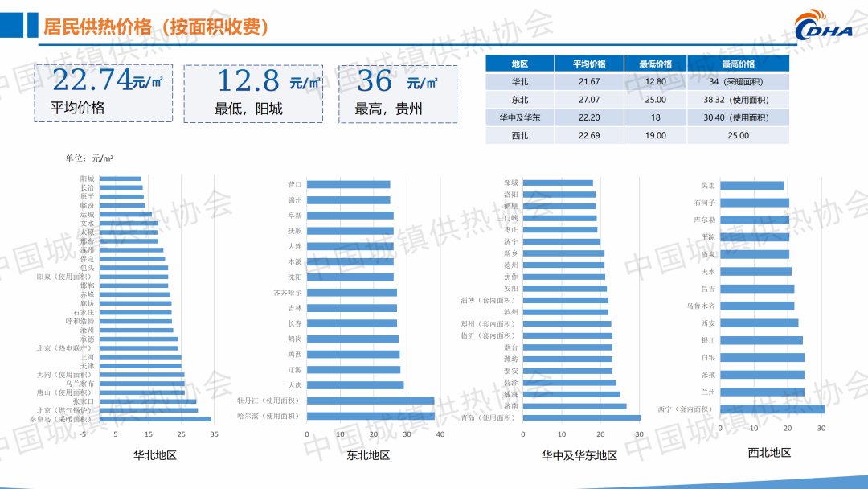Click the 西北地区 chart title

point(769,453)
